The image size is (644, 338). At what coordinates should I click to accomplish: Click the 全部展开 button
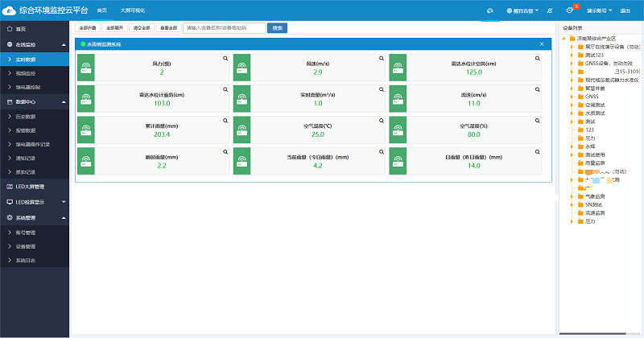coord(116,27)
